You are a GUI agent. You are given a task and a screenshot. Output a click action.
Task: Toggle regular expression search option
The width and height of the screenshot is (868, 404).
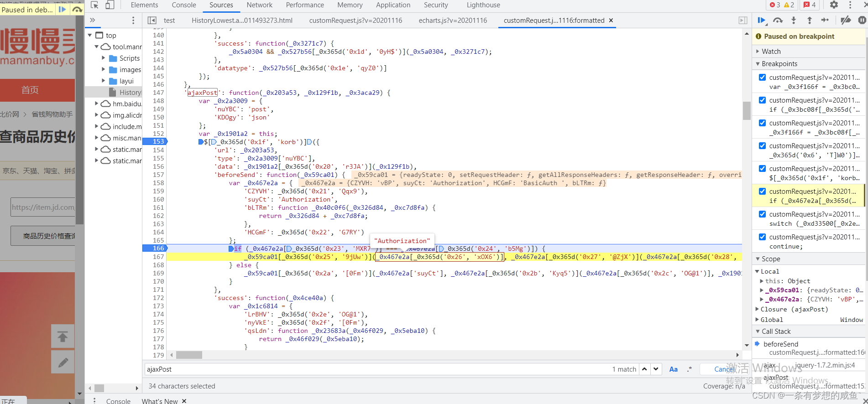[689, 369]
